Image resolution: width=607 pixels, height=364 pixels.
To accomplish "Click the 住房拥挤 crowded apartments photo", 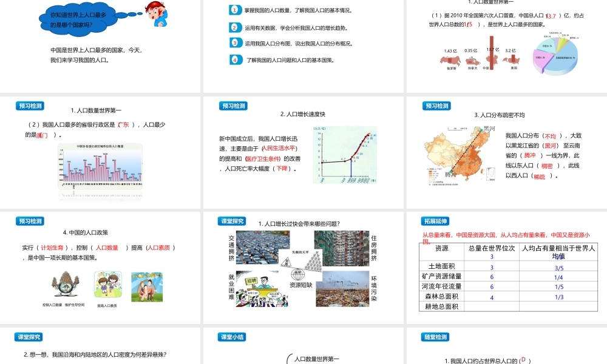I will click(341, 248).
